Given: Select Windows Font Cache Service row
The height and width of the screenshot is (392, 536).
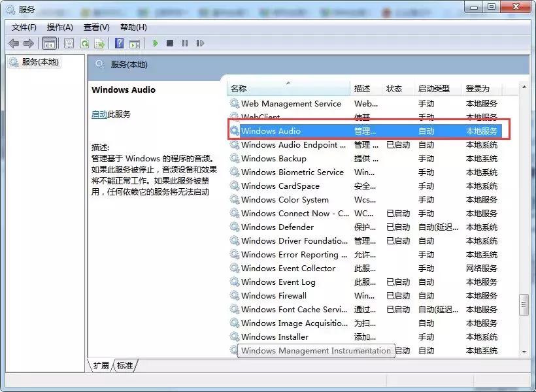Looking at the screenshot, I should point(365,309).
